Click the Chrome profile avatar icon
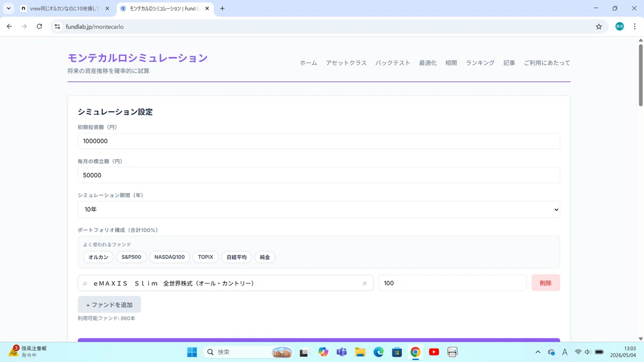Viewport: 644px width, 362px height. point(619,26)
